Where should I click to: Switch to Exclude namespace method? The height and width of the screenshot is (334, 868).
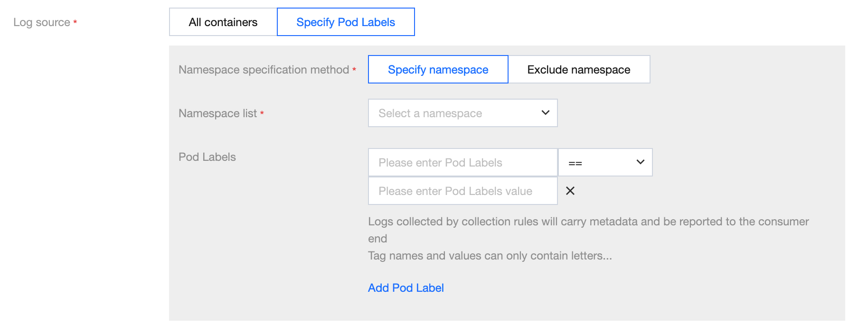pos(578,70)
